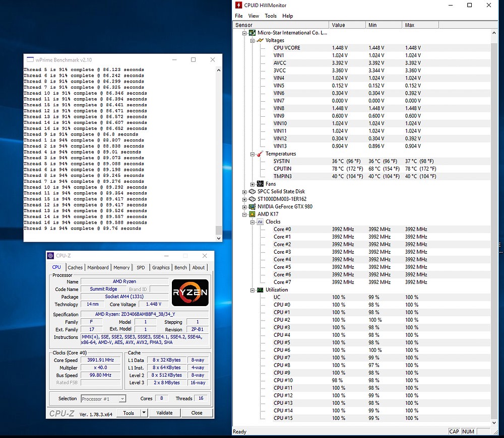Viewport: 504px width, 438px height.
Task: Click the Multiplier value field
Action: click(100, 368)
